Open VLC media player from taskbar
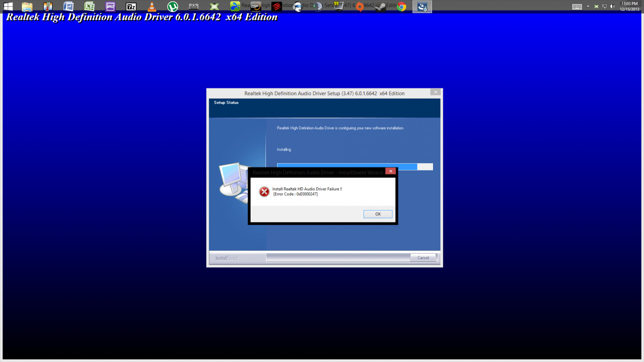The image size is (644, 362). click(152, 6)
